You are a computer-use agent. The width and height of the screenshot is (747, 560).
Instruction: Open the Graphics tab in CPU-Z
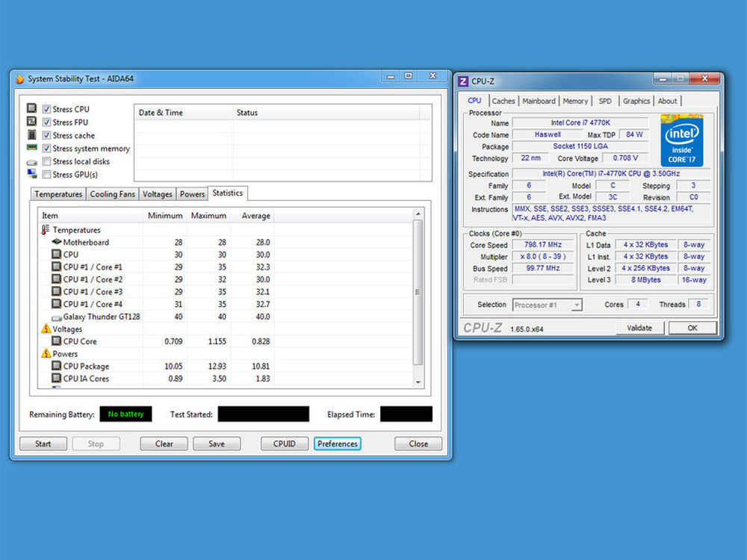click(636, 101)
